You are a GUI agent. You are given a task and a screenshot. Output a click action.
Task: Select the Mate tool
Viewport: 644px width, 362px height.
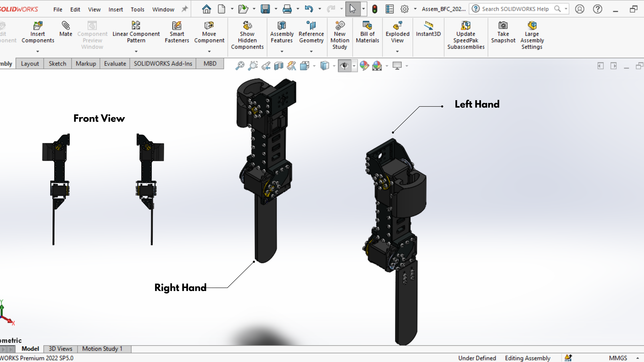click(x=66, y=29)
